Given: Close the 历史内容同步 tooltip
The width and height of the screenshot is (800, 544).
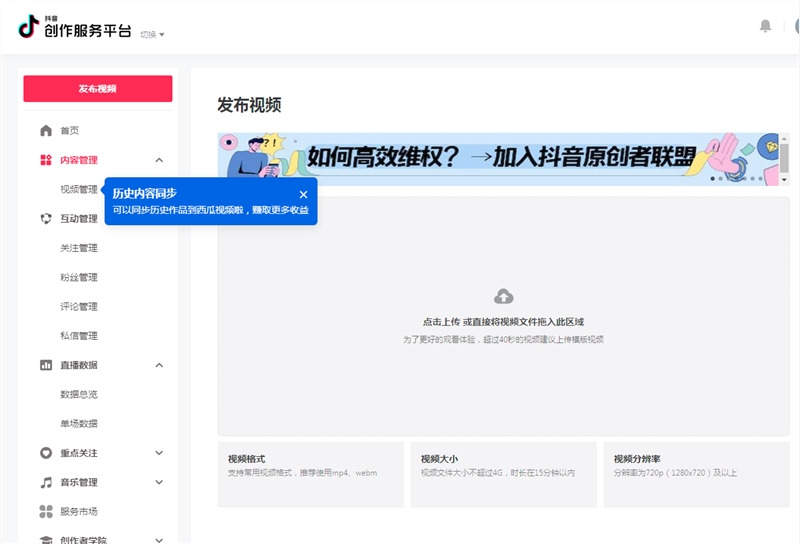Looking at the screenshot, I should (303, 194).
